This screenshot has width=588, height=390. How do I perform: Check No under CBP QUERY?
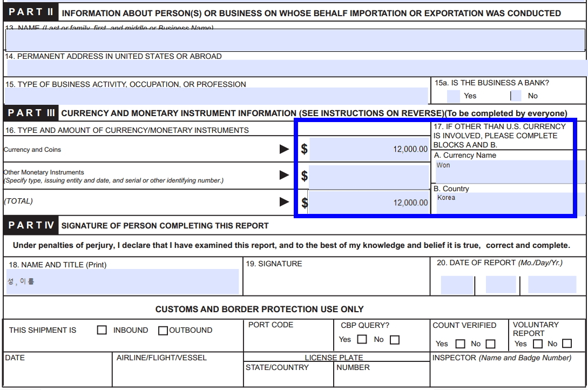[395, 340]
